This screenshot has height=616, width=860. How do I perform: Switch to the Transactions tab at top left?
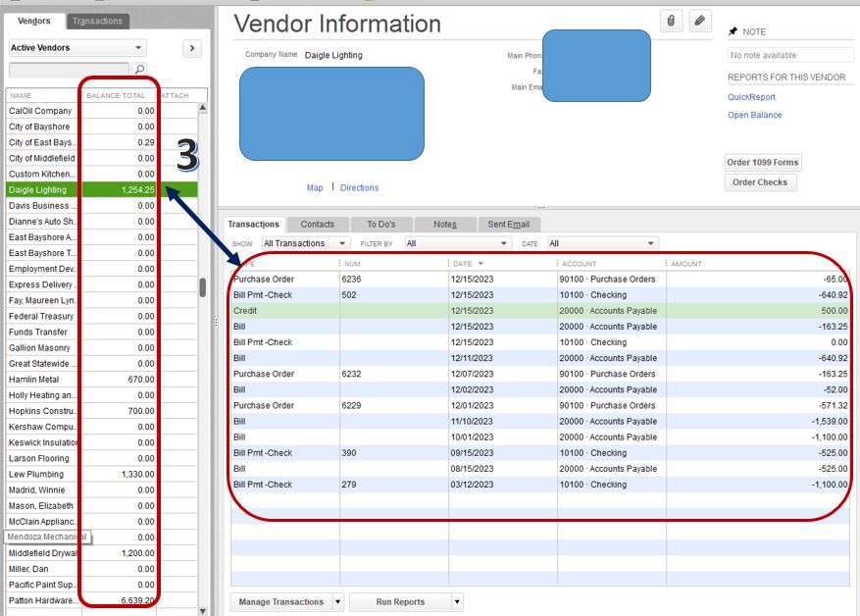click(x=98, y=21)
